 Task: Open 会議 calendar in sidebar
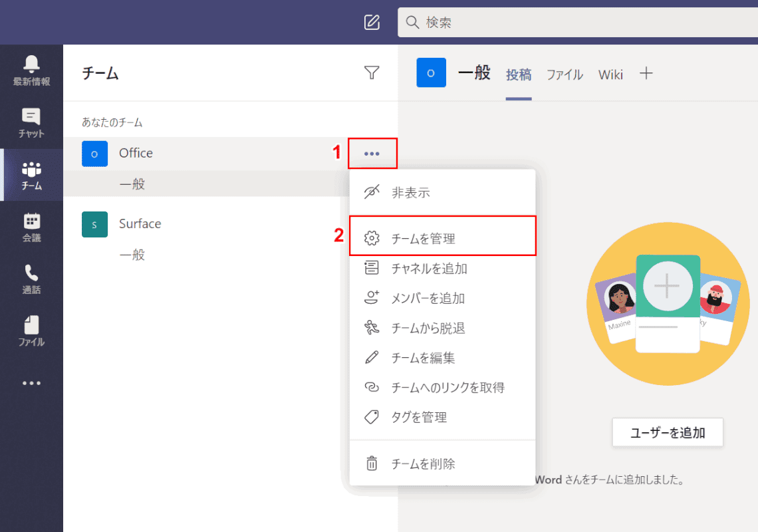point(31,227)
